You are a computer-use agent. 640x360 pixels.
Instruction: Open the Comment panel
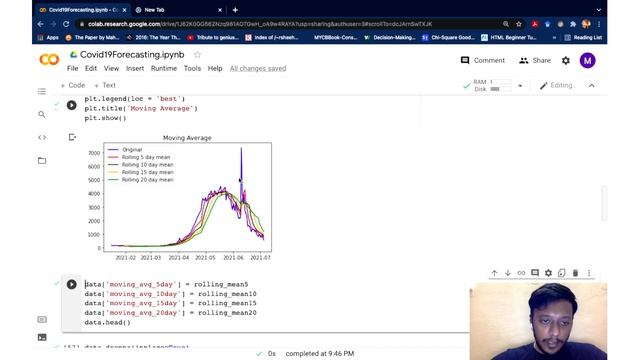click(482, 60)
